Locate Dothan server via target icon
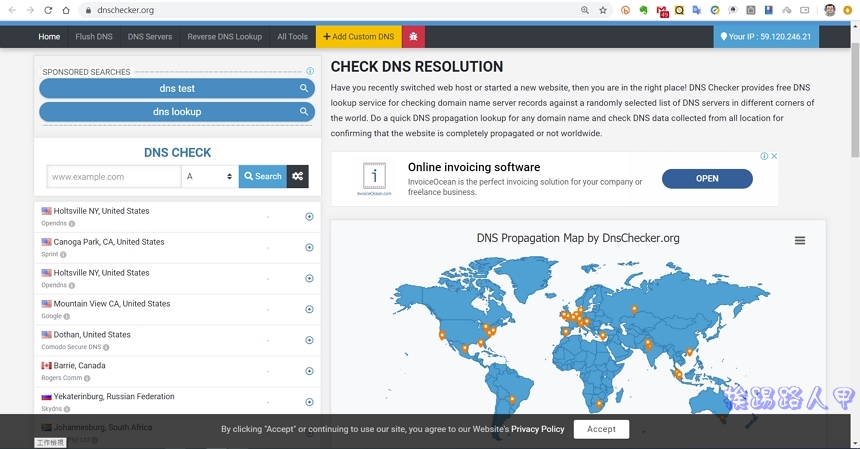The image size is (860, 449). tap(309, 340)
